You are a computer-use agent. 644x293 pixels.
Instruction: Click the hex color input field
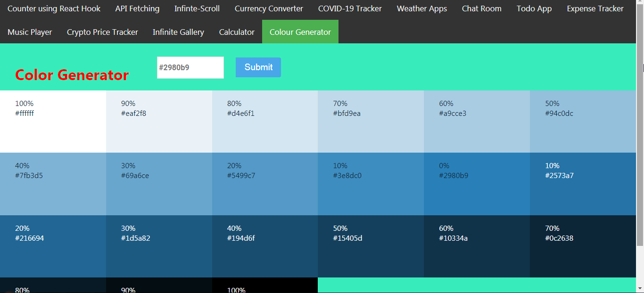click(190, 67)
